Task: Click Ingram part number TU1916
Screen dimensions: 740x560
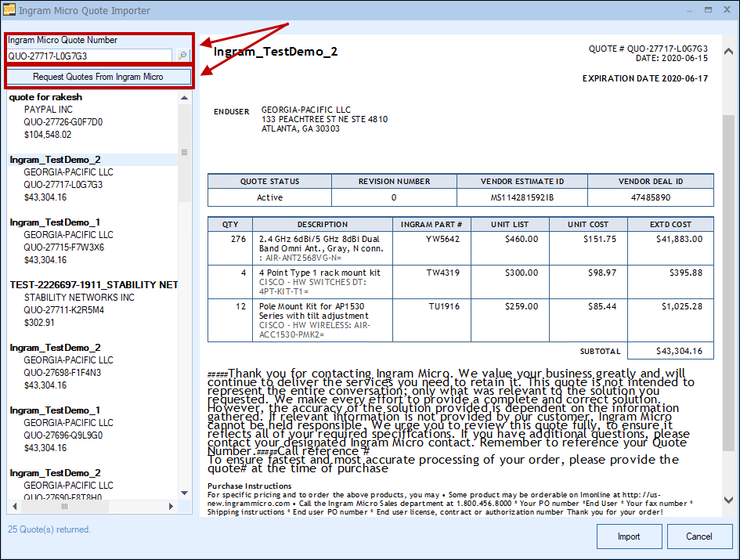Action: (444, 306)
